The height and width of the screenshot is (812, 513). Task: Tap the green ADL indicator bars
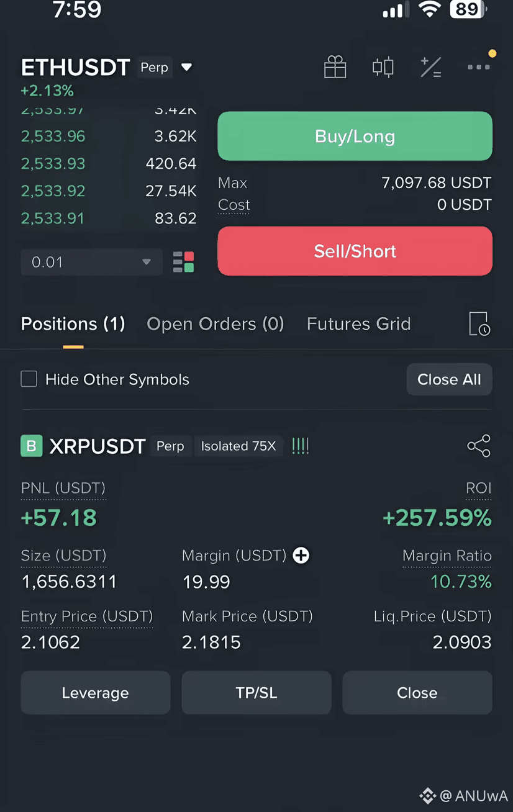(x=300, y=446)
